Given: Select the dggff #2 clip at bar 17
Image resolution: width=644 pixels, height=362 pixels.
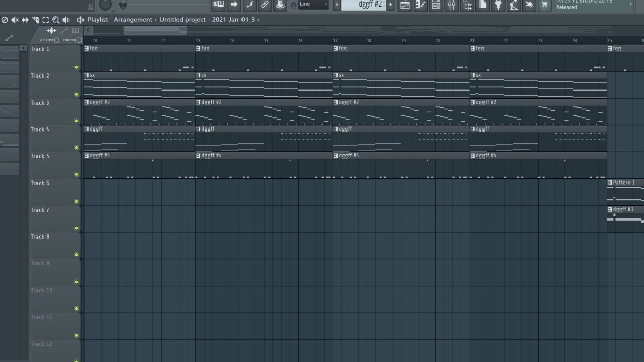Looking at the screenshot, I should tap(401, 112).
